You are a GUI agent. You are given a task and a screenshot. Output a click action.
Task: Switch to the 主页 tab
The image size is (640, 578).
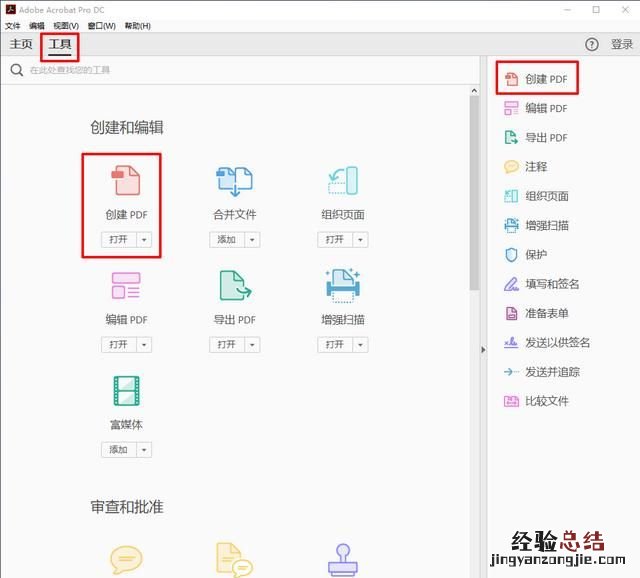point(21,44)
